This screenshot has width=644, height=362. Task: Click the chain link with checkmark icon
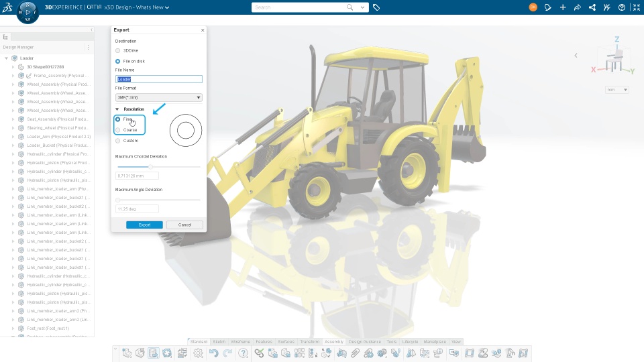click(259, 353)
